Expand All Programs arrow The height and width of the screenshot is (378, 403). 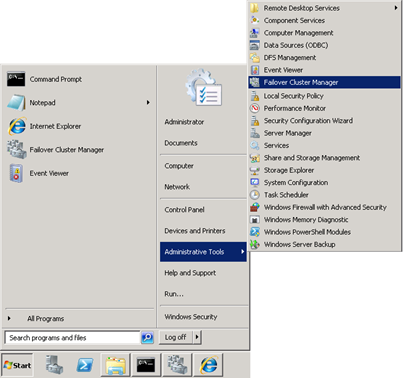click(9, 318)
